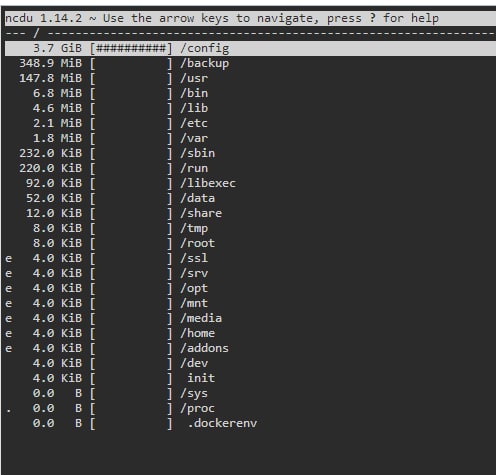Click the 52.0 KiB size value
Screen dimensions: 496x475
click(54, 198)
